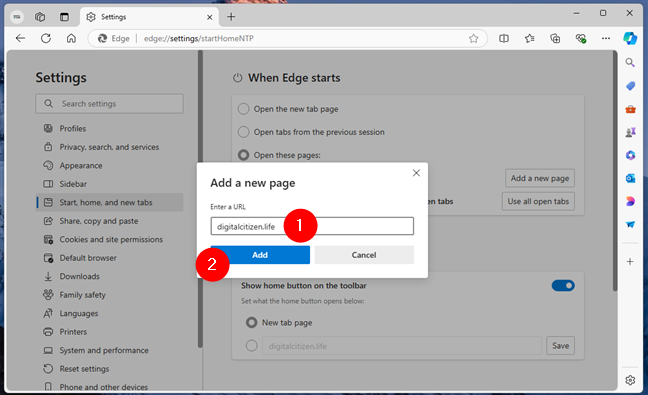This screenshot has height=395, width=648.
Task: Open sidebar settings gear
Action: click(630, 380)
